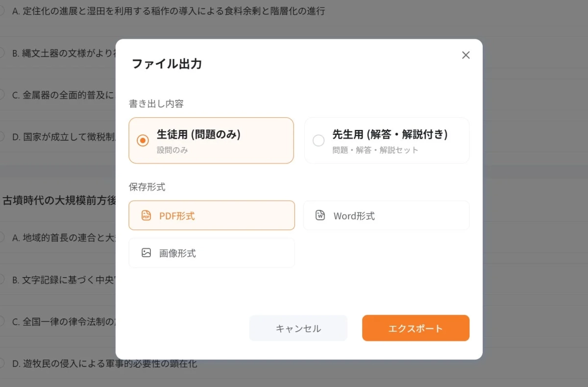The height and width of the screenshot is (387, 588).
Task: Click the X icon to dismiss the dialog
Action: click(x=465, y=55)
